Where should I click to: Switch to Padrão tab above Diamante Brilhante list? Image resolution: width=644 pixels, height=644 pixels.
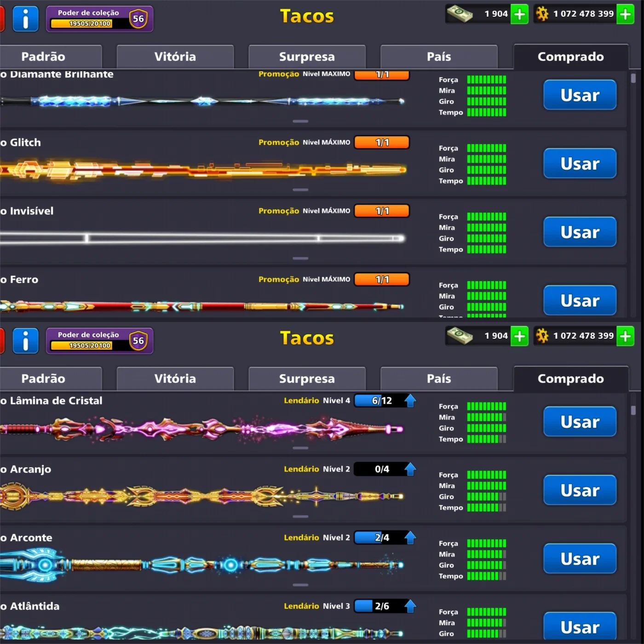[x=50, y=57]
